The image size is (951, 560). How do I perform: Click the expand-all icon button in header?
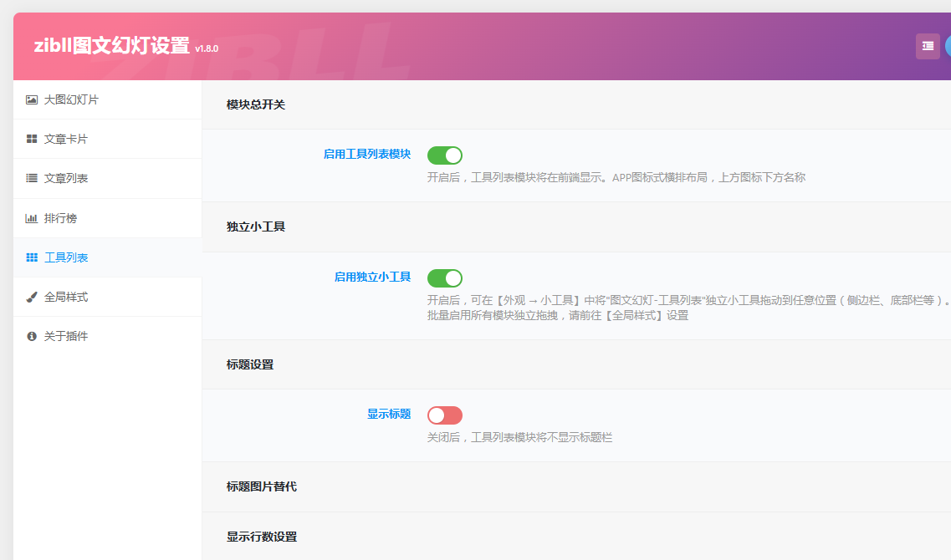pos(928,46)
